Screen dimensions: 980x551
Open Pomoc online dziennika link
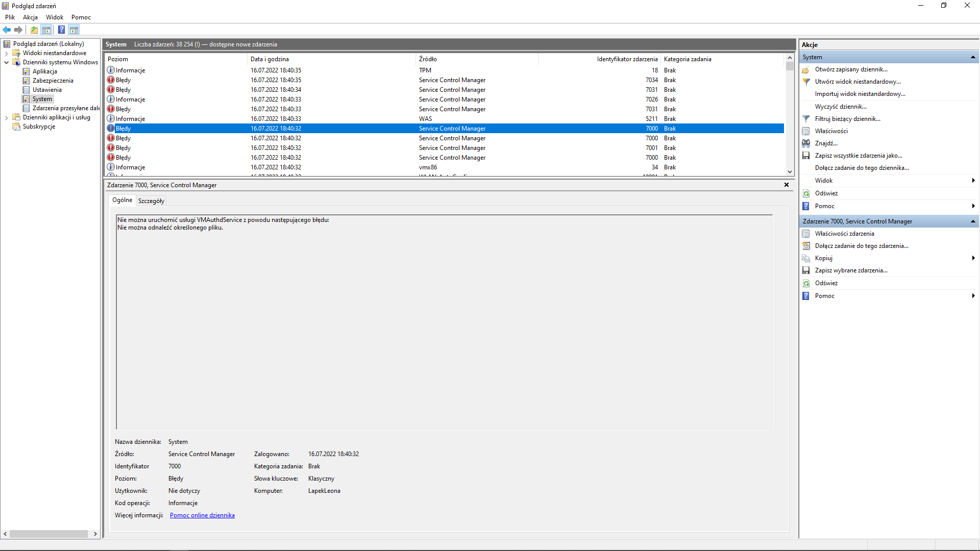(x=202, y=515)
